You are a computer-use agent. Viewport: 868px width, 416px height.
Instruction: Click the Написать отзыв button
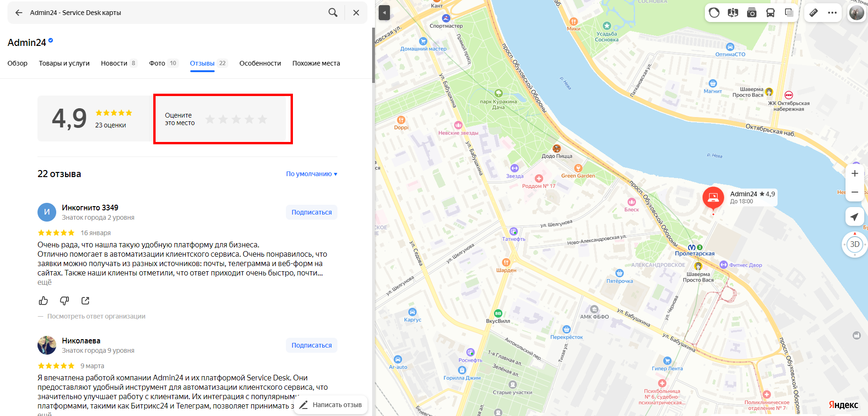pos(331,405)
